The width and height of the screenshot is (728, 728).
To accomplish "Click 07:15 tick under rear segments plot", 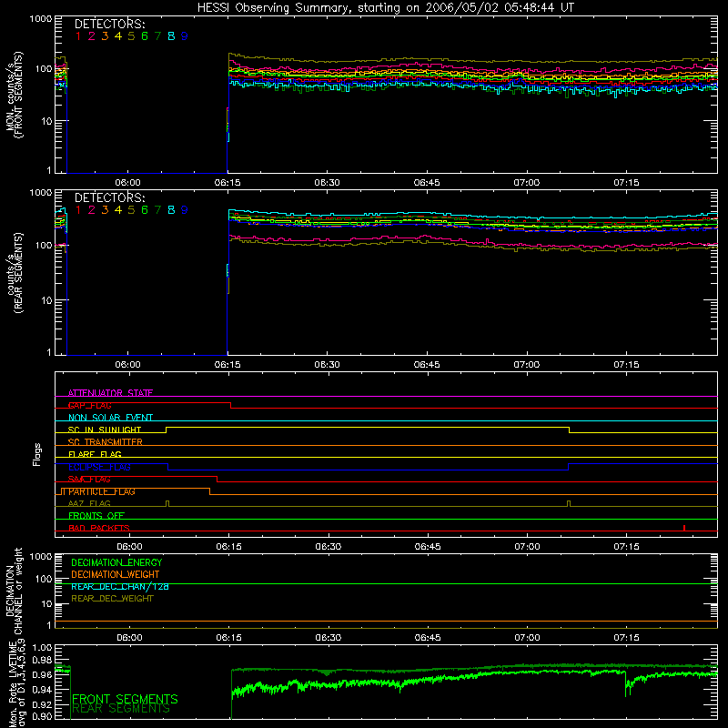I will tap(626, 365).
